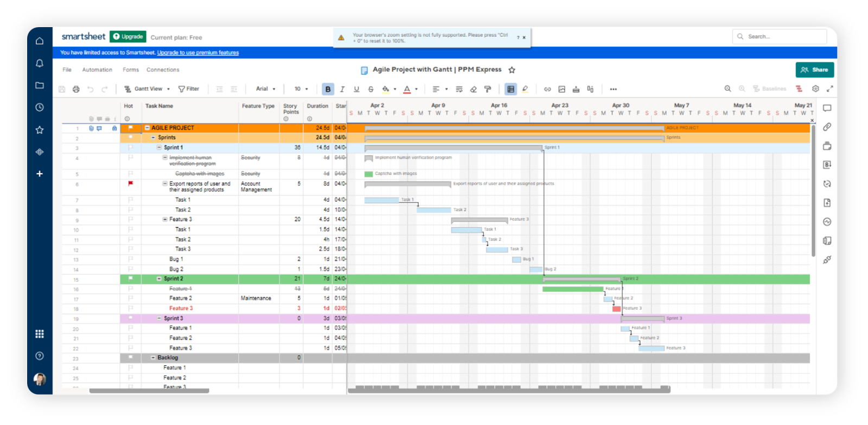Screen dimensions: 868x425
Task: Collapse the AGILE PROJECT row
Action: pos(147,128)
